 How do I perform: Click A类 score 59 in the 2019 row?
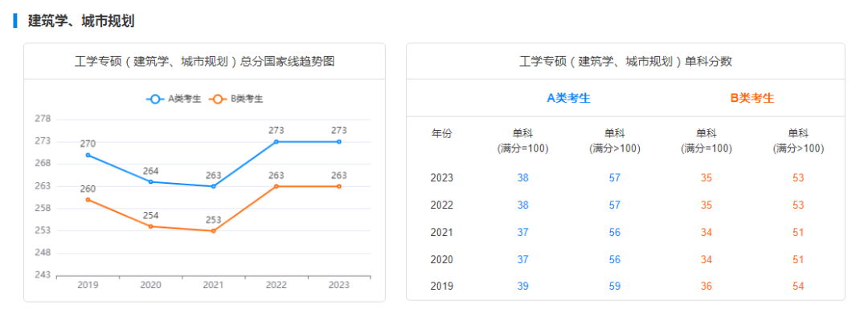pos(615,287)
